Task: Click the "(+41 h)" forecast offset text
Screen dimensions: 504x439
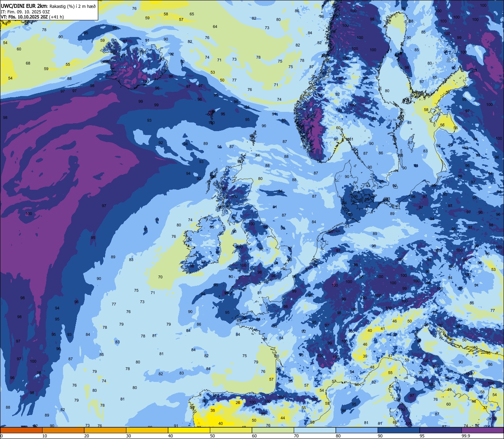Action: tap(57, 17)
